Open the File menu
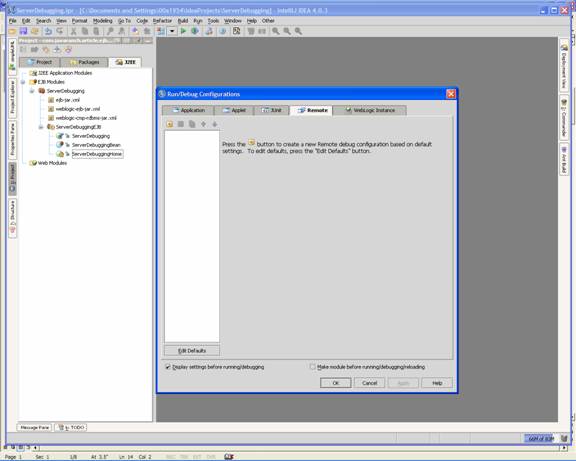The width and height of the screenshot is (576, 461). coord(12,21)
